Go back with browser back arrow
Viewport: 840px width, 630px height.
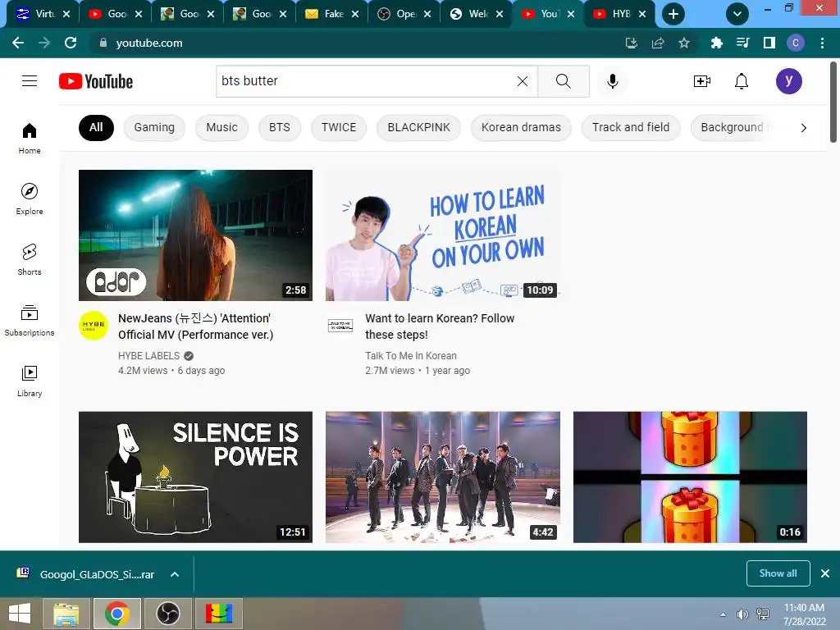18,43
